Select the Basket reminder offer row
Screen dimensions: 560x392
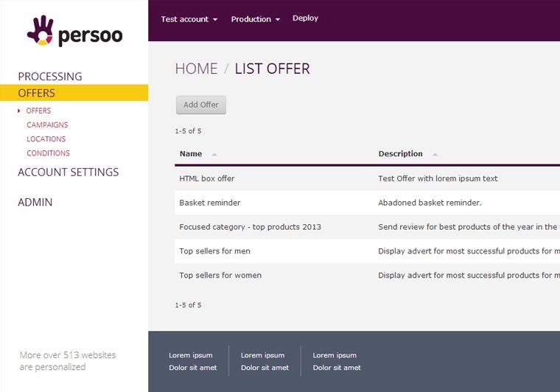coord(210,203)
